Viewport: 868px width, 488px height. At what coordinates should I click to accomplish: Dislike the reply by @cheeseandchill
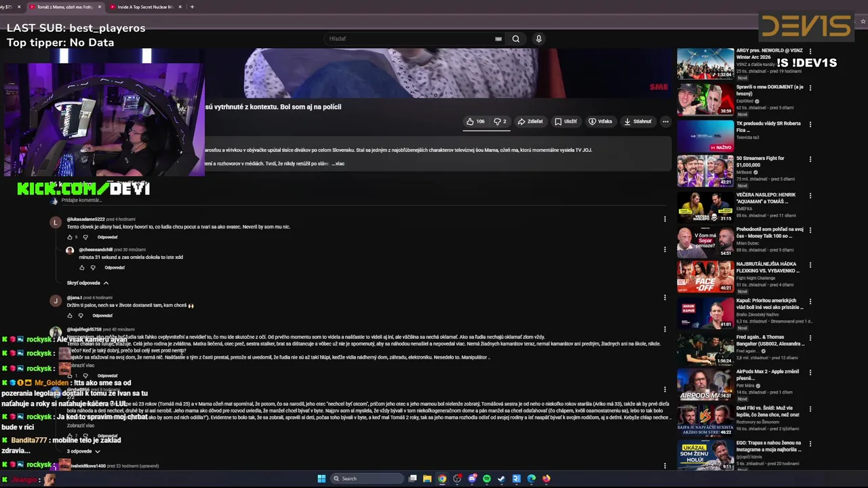point(93,268)
